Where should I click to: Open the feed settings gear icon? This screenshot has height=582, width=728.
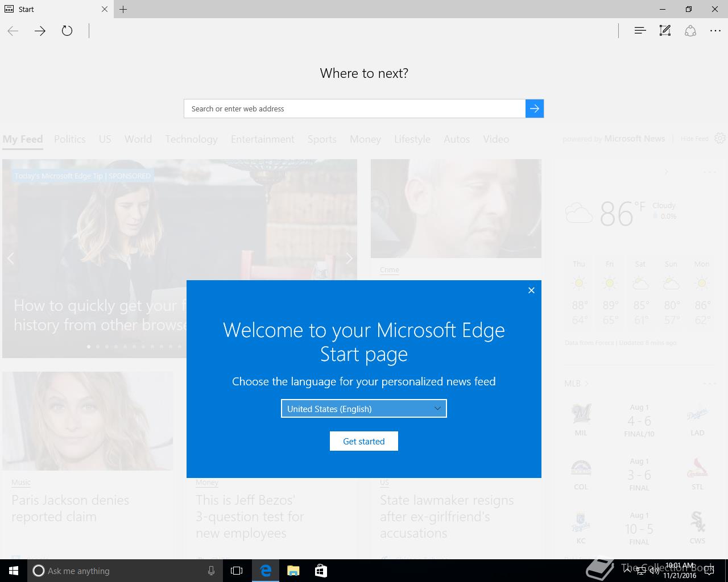click(720, 139)
